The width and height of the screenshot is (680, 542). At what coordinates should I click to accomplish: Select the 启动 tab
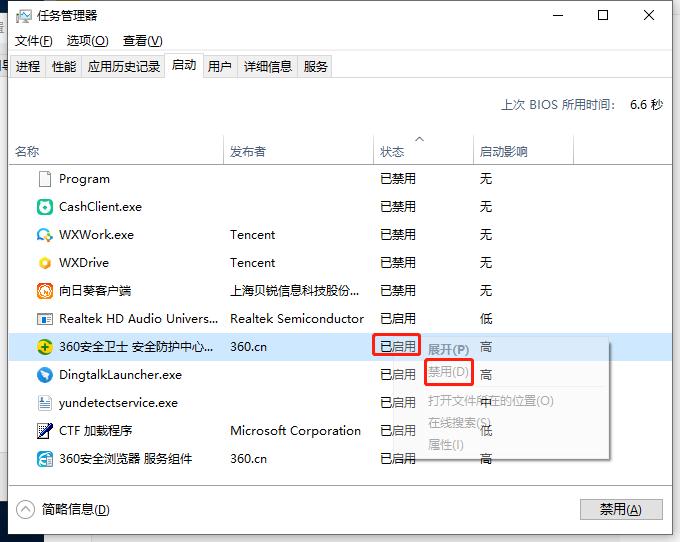click(x=184, y=65)
